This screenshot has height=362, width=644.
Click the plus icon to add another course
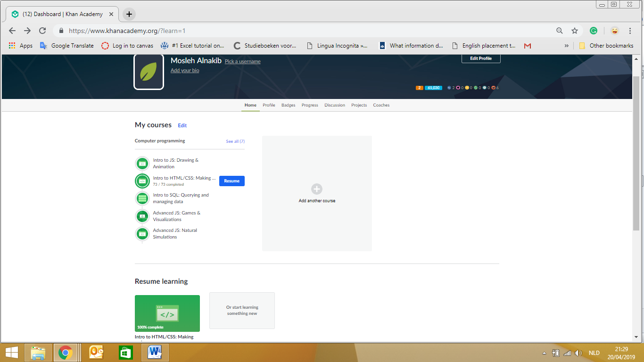(317, 189)
